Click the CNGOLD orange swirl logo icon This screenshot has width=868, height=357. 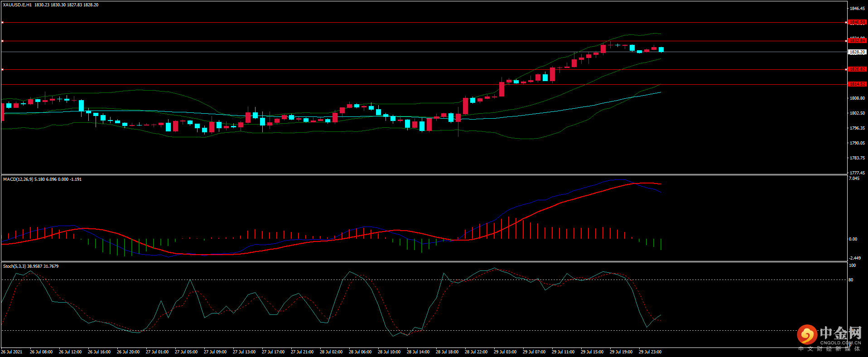click(x=807, y=335)
